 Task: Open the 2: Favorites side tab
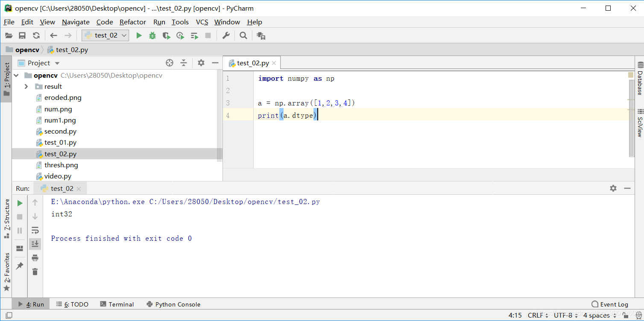6,272
